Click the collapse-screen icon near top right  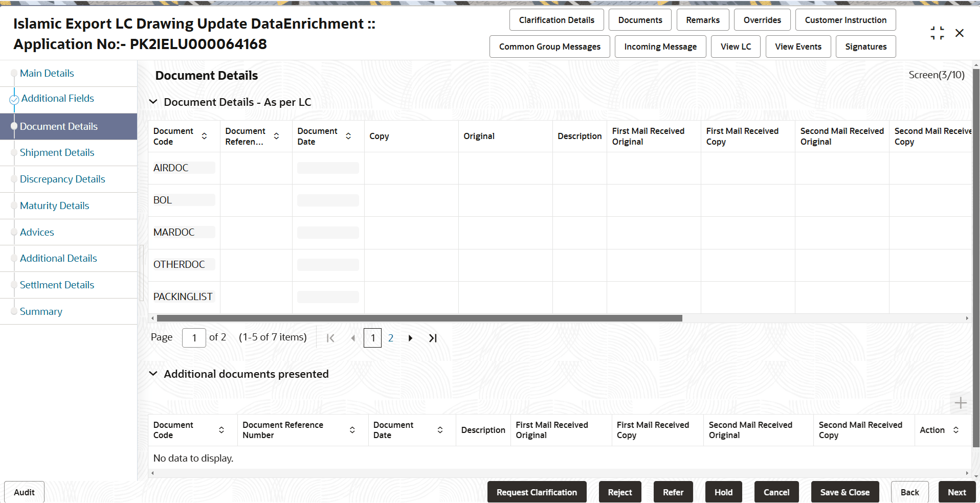coord(937,32)
